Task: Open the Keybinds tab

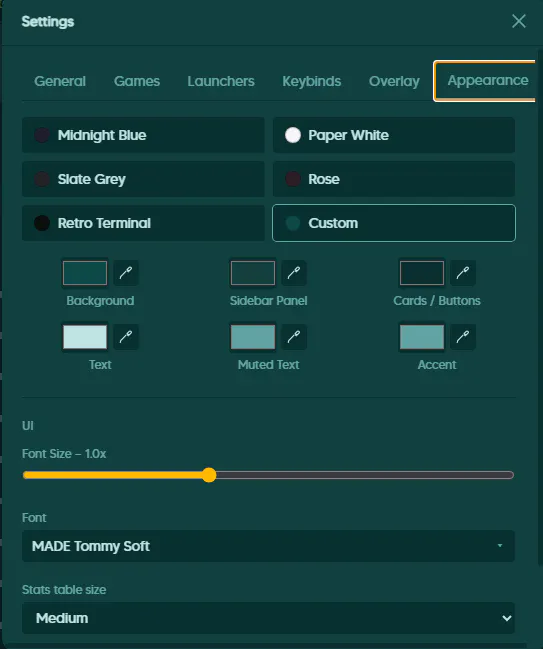Action: [312, 81]
